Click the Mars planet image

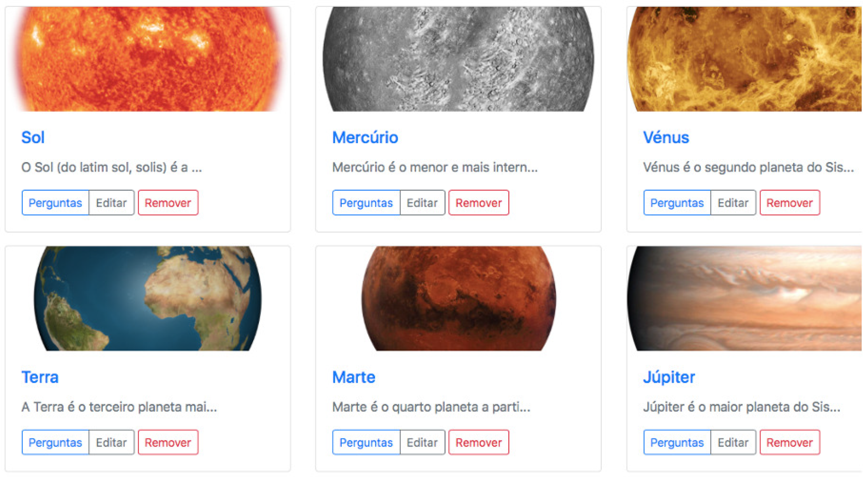point(459,299)
